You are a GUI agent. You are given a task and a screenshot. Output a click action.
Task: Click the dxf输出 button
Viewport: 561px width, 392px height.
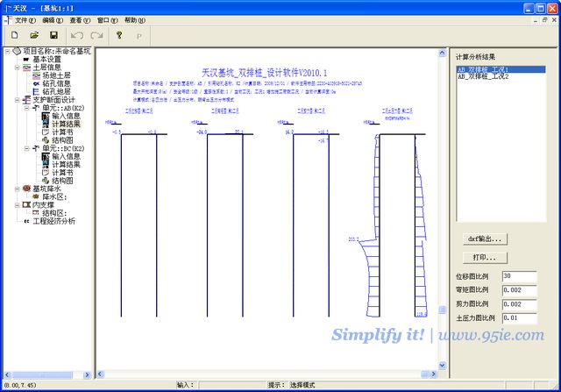(485, 239)
